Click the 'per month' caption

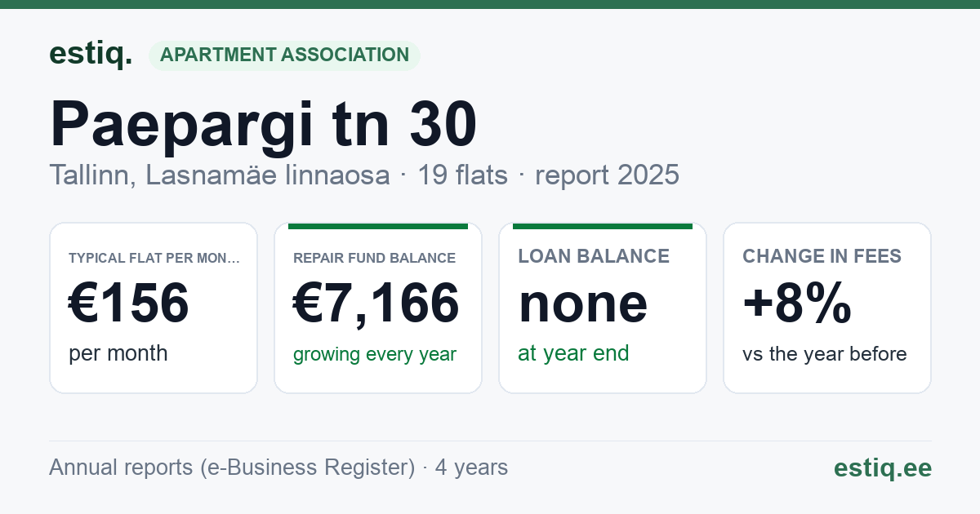point(118,353)
